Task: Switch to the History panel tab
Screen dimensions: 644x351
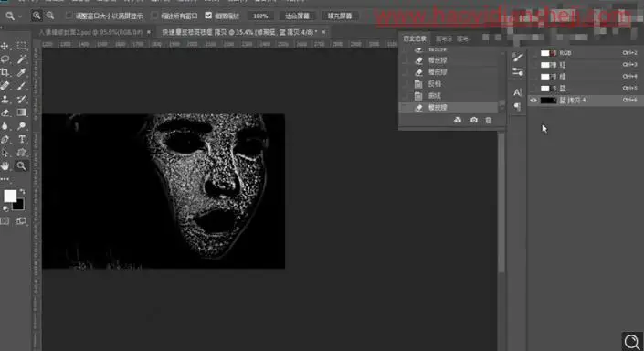Action: pos(415,38)
